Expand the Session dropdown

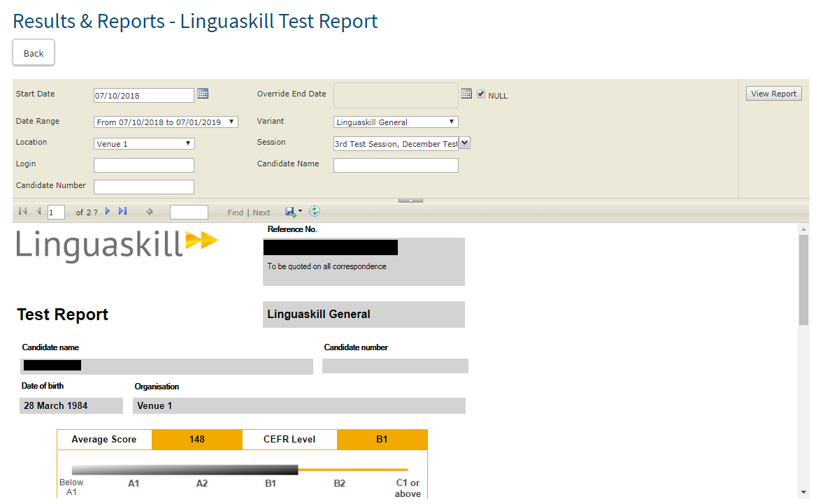(465, 143)
